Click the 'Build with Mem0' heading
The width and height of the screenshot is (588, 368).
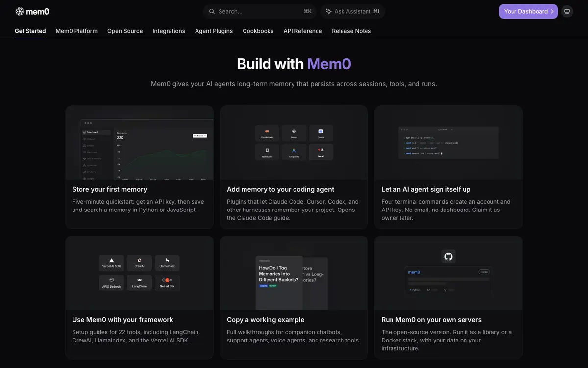coord(294,64)
